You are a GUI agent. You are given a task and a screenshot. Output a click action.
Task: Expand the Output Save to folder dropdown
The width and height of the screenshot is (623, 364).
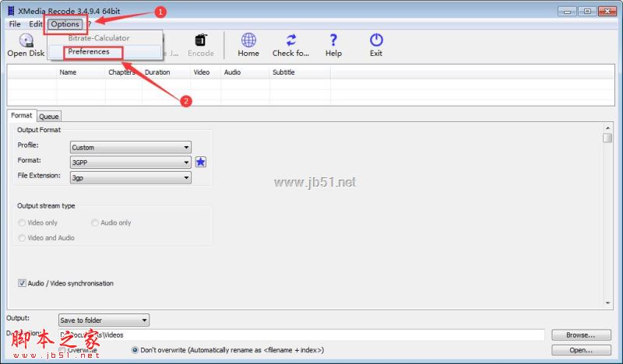coord(104,320)
